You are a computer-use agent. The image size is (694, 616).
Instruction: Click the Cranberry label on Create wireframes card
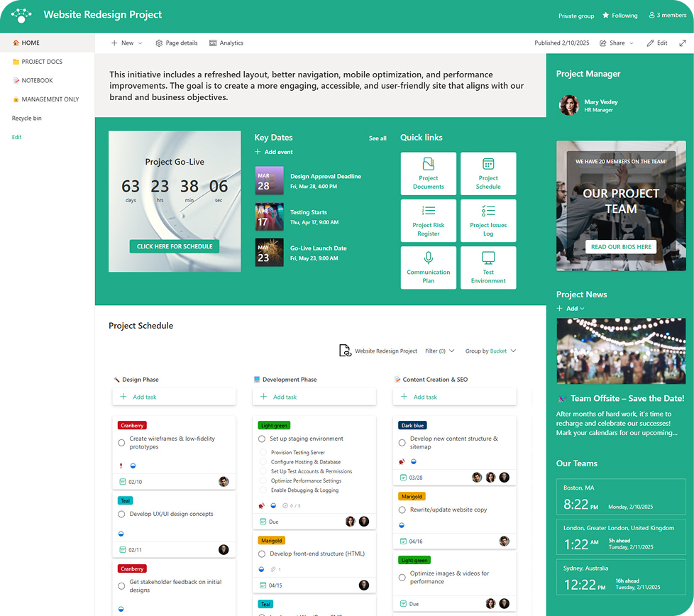pos(132,425)
